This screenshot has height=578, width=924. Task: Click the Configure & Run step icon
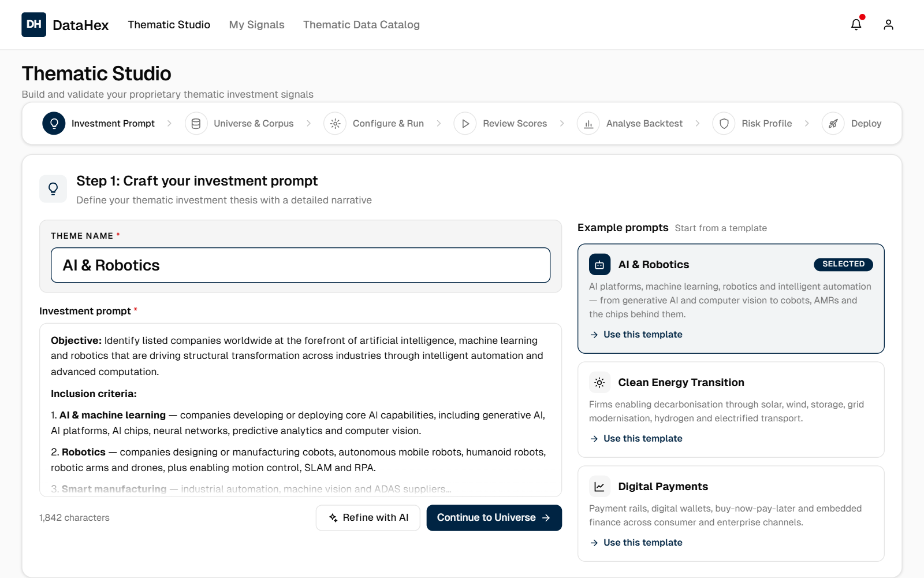point(335,123)
